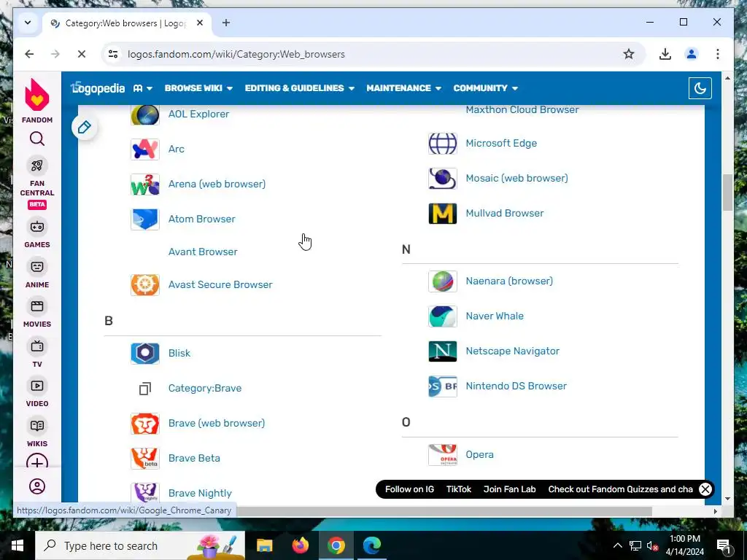This screenshot has width=747, height=560.
Task: Expand the Browse Wiki menu
Action: [198, 88]
